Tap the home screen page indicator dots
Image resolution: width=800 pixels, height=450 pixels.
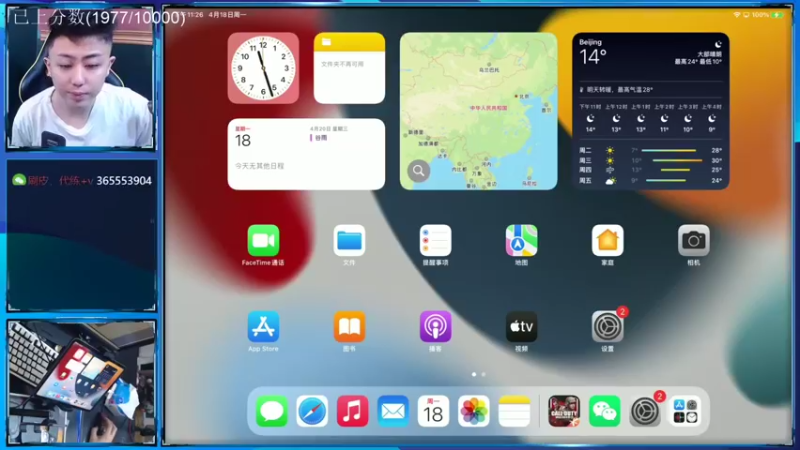479,374
